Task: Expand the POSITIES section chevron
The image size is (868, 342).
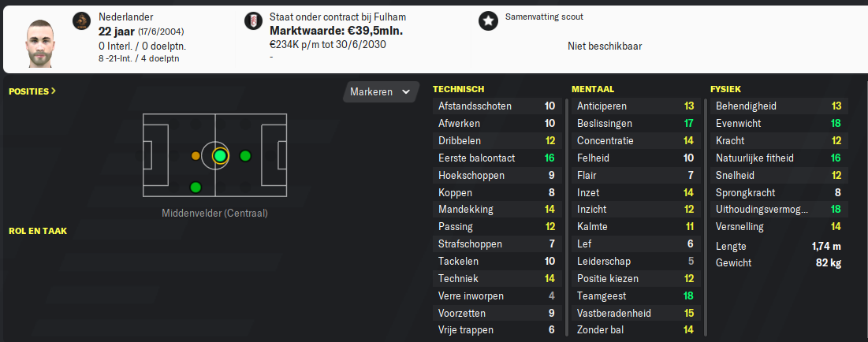Action: (53, 91)
